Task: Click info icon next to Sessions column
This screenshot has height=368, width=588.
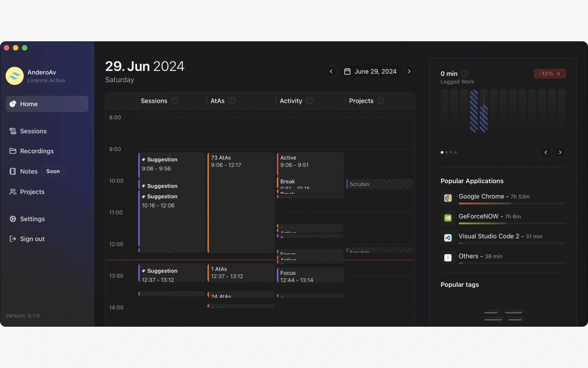Action: tap(175, 101)
